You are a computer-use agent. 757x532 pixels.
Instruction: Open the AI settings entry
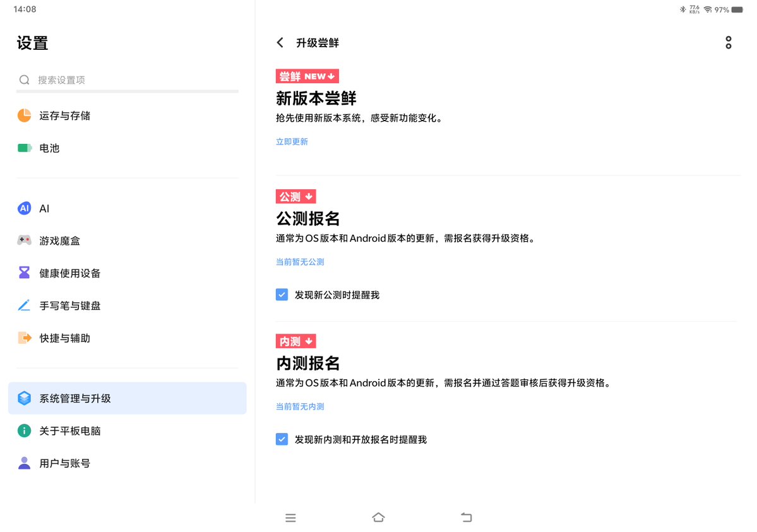click(128, 208)
